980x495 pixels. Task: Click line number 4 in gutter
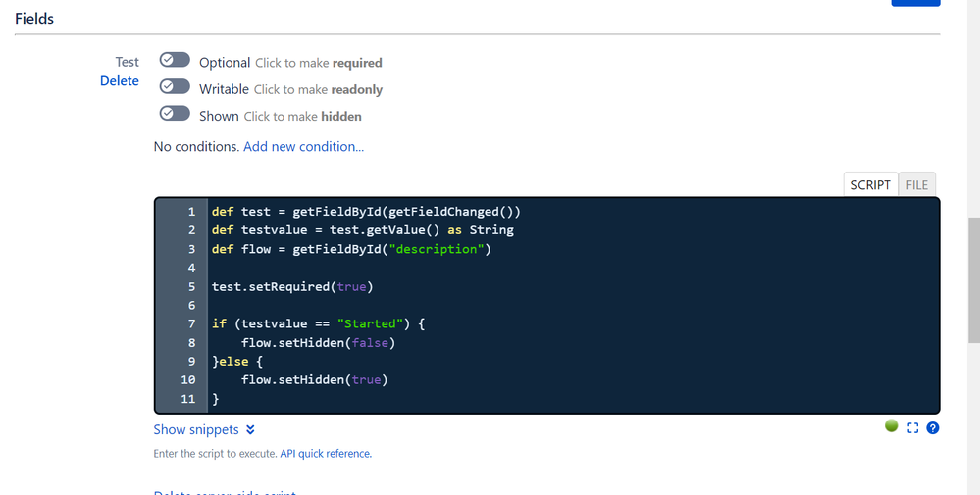point(192,268)
